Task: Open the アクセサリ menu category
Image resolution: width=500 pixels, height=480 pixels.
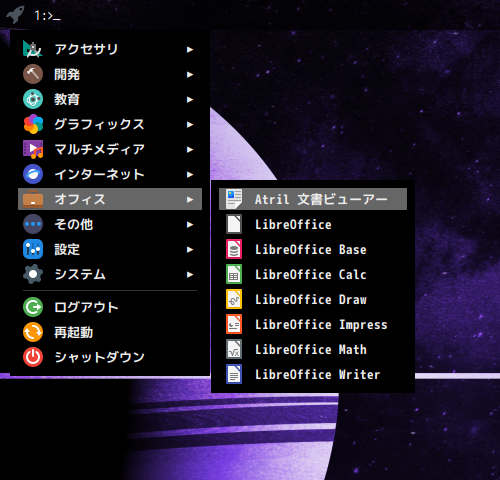Action: point(110,49)
